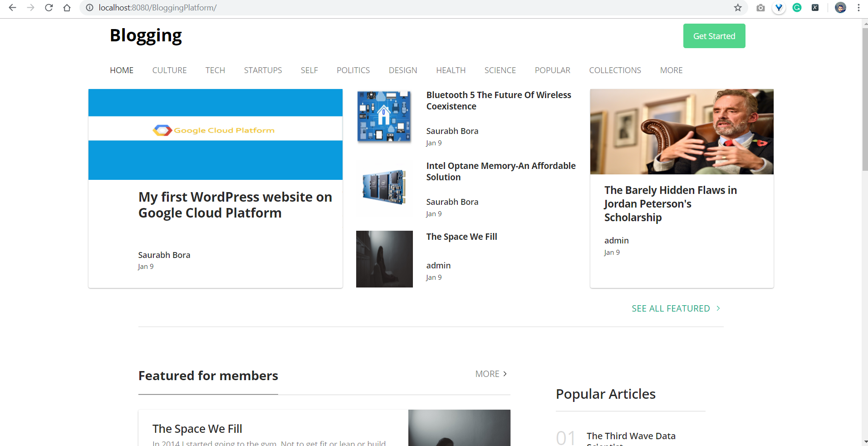Screen dimensions: 868x446
Task: Reload the page with the refresh icon
Action: point(49,8)
